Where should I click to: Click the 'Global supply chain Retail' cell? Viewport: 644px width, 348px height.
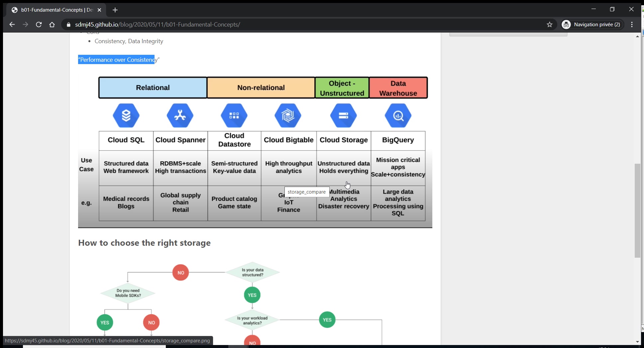pyautogui.click(x=180, y=203)
